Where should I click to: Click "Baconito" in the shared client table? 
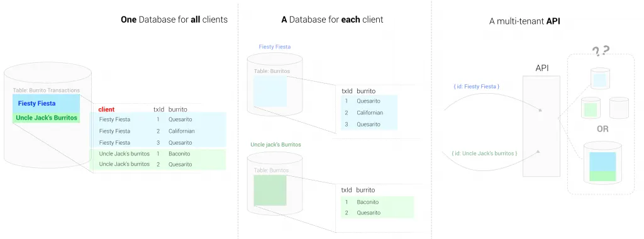(x=179, y=153)
